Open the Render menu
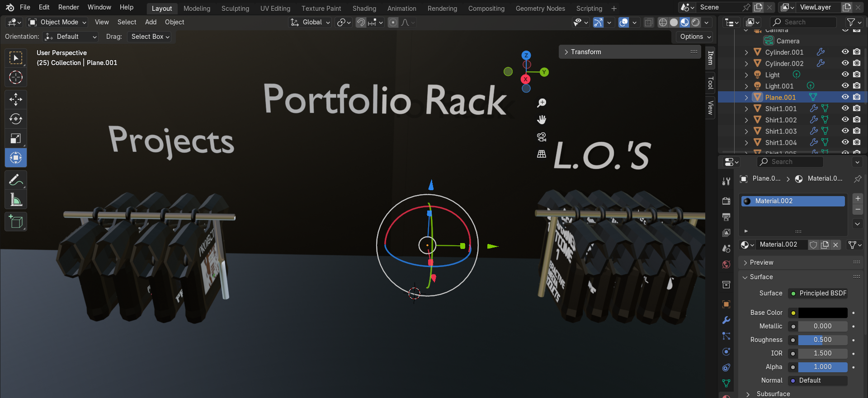868x398 pixels. tap(68, 7)
